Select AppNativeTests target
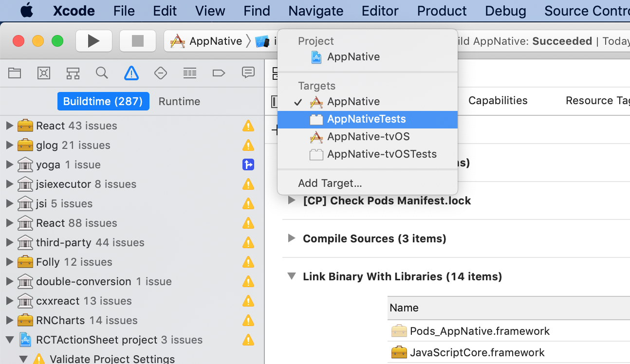630x364 pixels. [x=368, y=119]
